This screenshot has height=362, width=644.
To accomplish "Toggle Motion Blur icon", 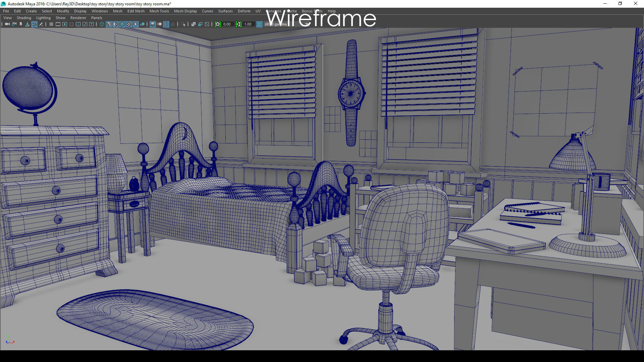I will [159, 24].
